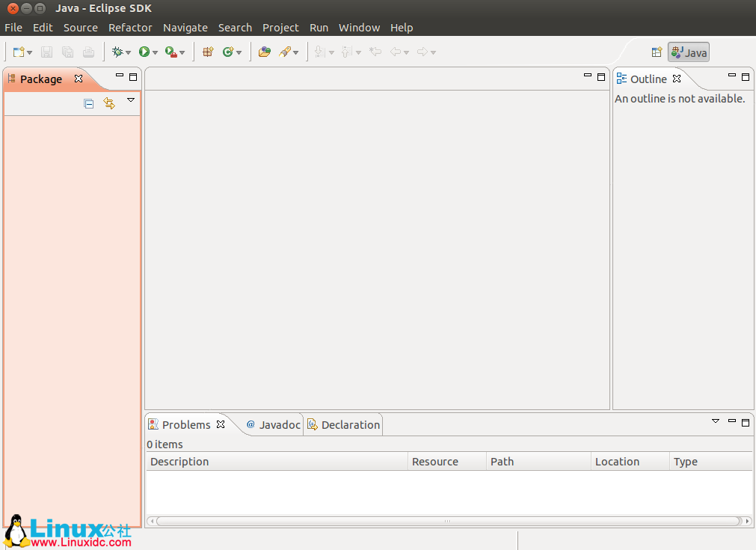Sort by Description column header
Image resolution: width=756 pixels, height=550 pixels.
point(277,462)
